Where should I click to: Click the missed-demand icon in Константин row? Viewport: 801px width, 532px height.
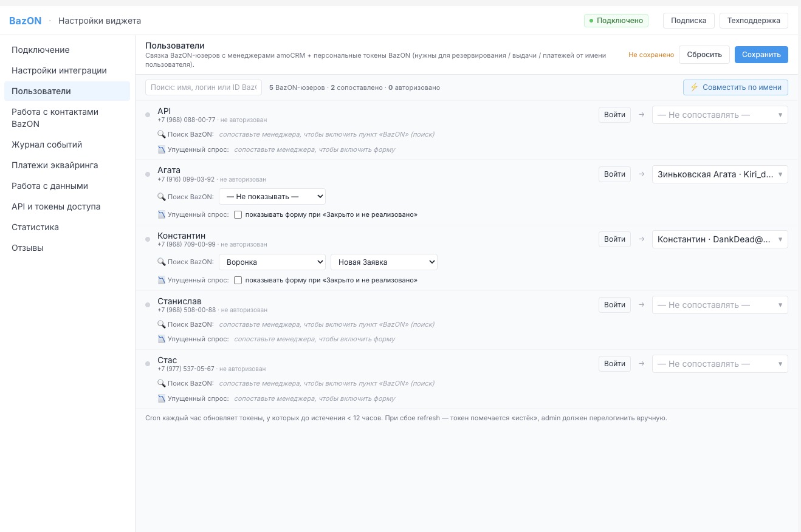pyautogui.click(x=161, y=280)
